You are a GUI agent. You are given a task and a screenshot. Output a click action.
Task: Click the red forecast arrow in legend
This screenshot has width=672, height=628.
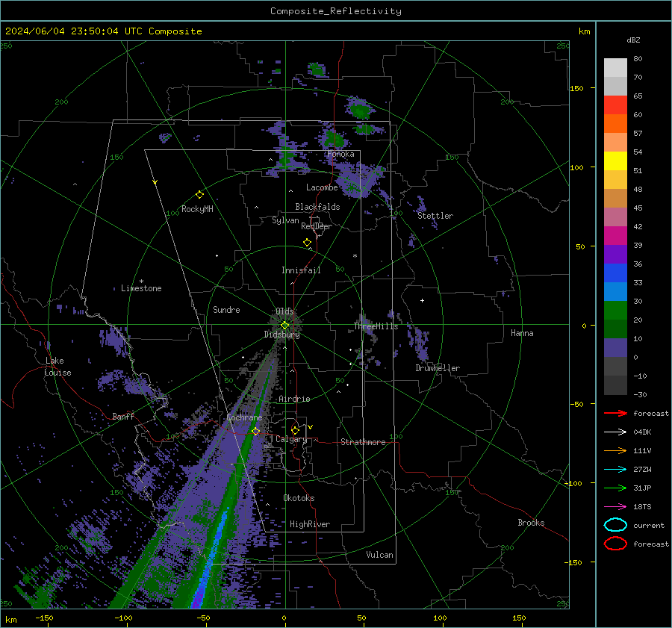(615, 413)
